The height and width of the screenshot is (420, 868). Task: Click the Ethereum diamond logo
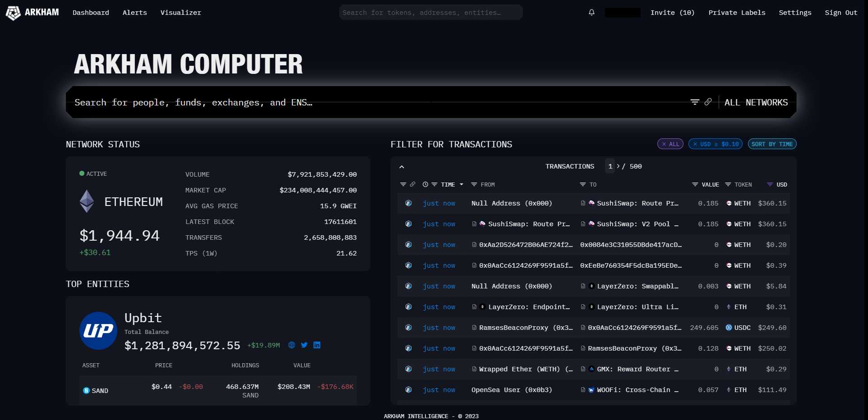pyautogui.click(x=87, y=201)
